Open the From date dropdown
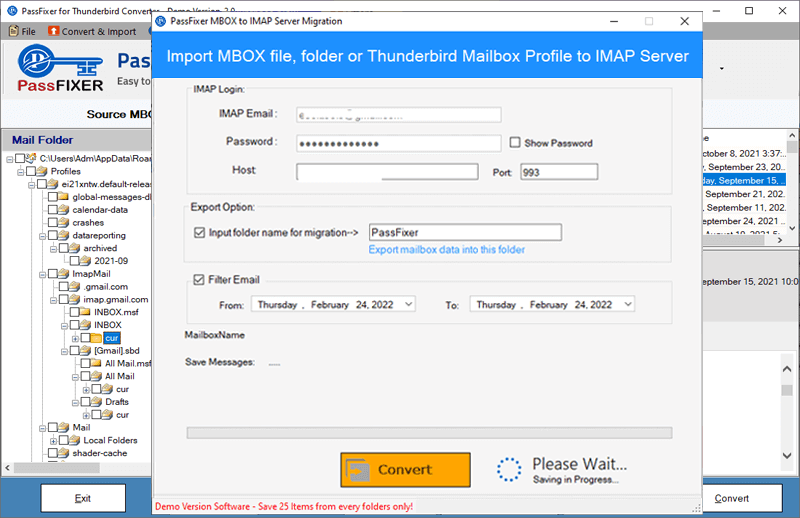This screenshot has height=518, width=800. (x=409, y=304)
